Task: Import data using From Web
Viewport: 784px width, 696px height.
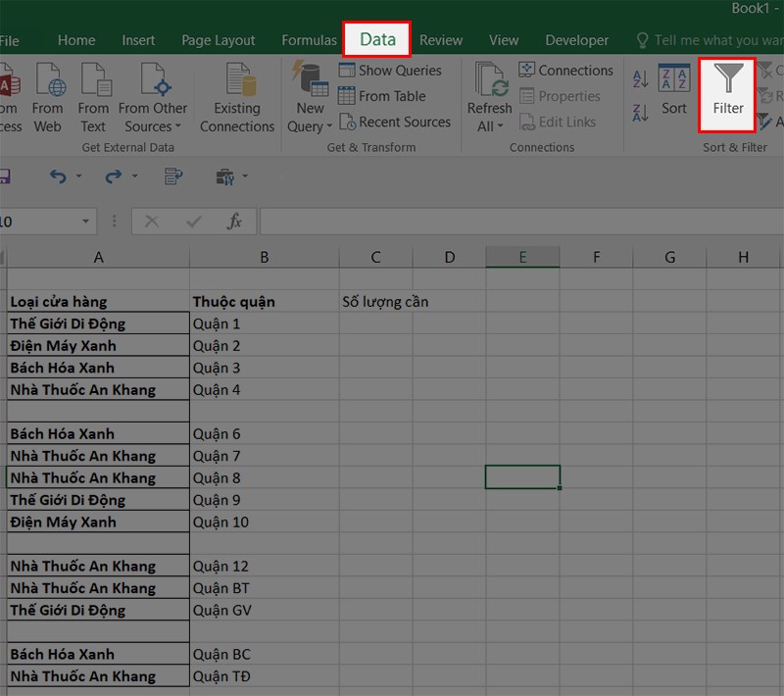Action: pos(47,98)
